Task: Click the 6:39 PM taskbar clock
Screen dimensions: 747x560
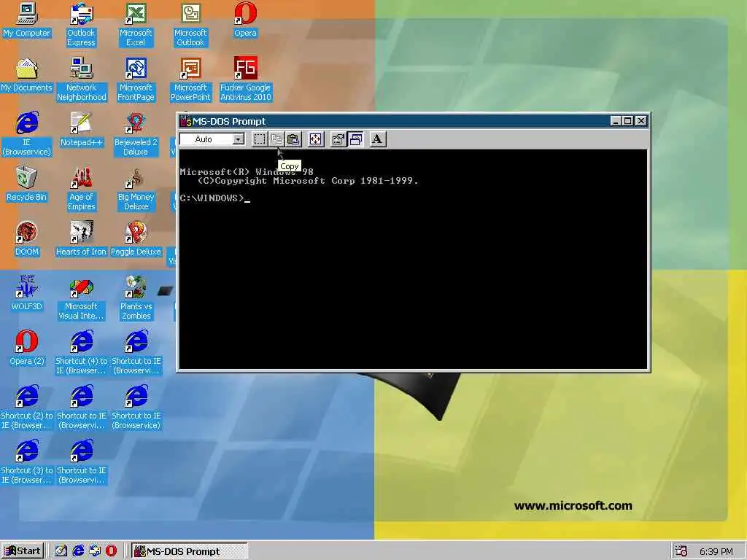Action: click(x=716, y=552)
